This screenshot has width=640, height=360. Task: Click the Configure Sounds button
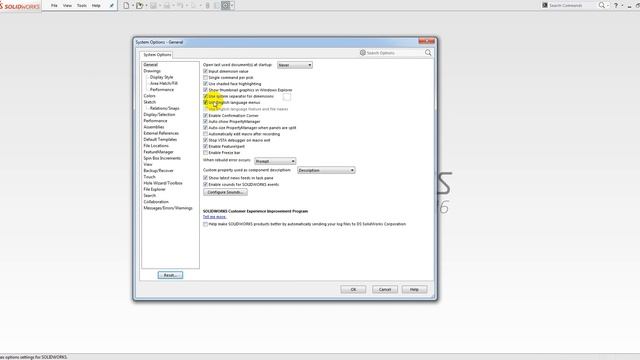pyautogui.click(x=225, y=192)
